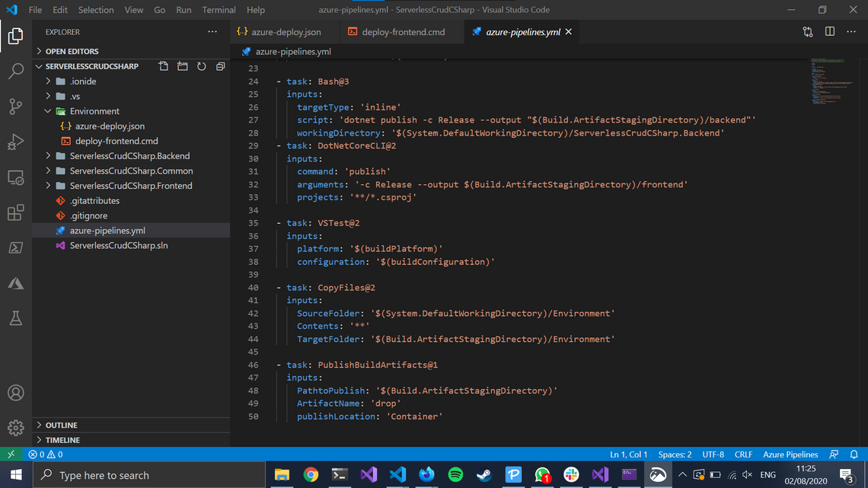Expand the OPEN EDITORS section
This screenshot has height=488, width=868.
coord(131,51)
